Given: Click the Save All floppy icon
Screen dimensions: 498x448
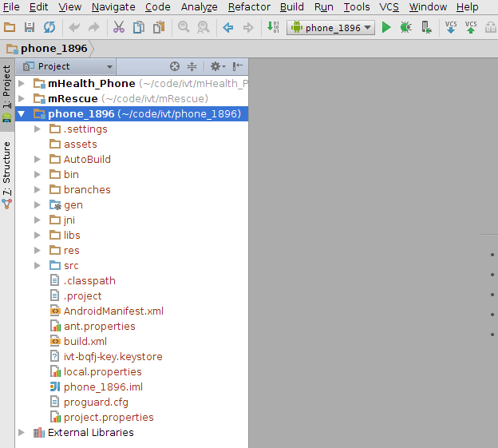Looking at the screenshot, I should 30,28.
